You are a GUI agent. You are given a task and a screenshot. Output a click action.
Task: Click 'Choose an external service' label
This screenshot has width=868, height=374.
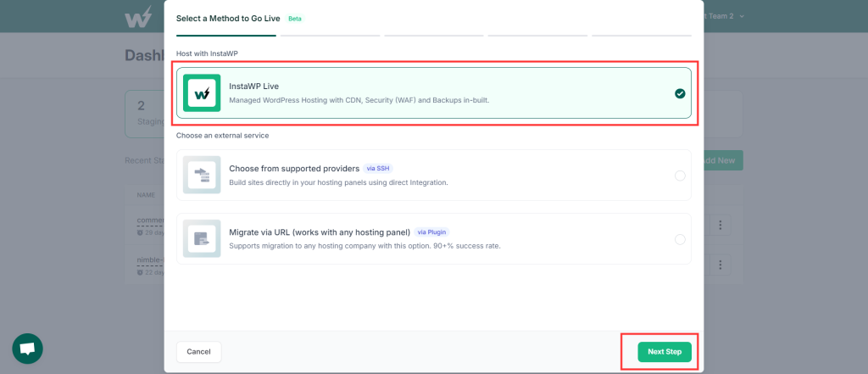(x=223, y=135)
